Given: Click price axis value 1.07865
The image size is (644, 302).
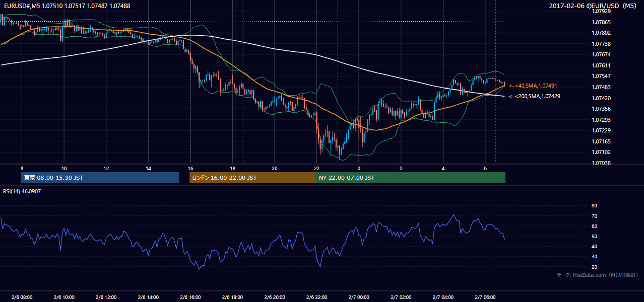Looking at the screenshot, I should pyautogui.click(x=602, y=22).
